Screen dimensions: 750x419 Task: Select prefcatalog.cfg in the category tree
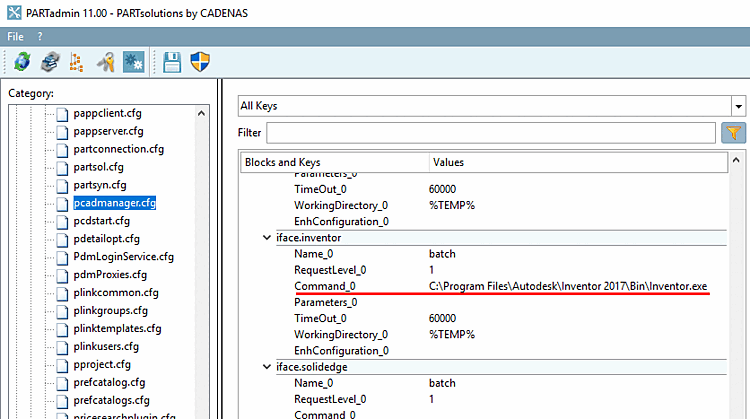[110, 382]
